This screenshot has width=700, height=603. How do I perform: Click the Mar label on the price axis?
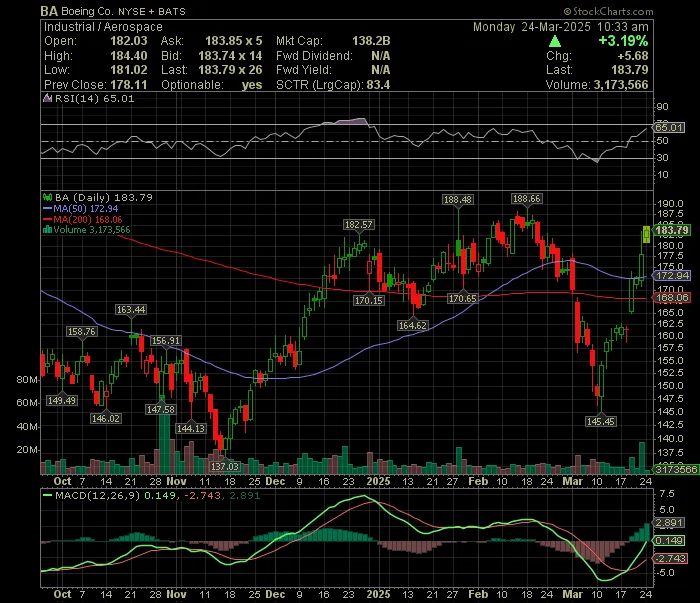click(x=572, y=481)
